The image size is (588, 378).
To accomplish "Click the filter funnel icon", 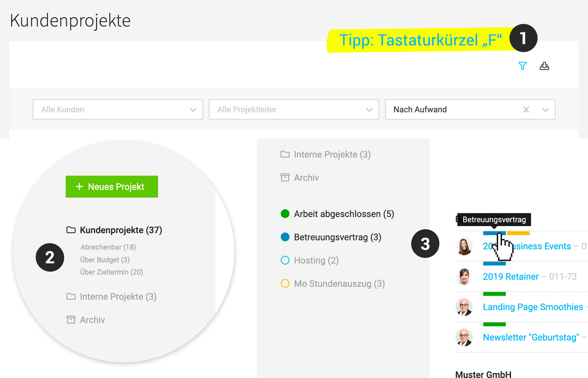I will [522, 66].
